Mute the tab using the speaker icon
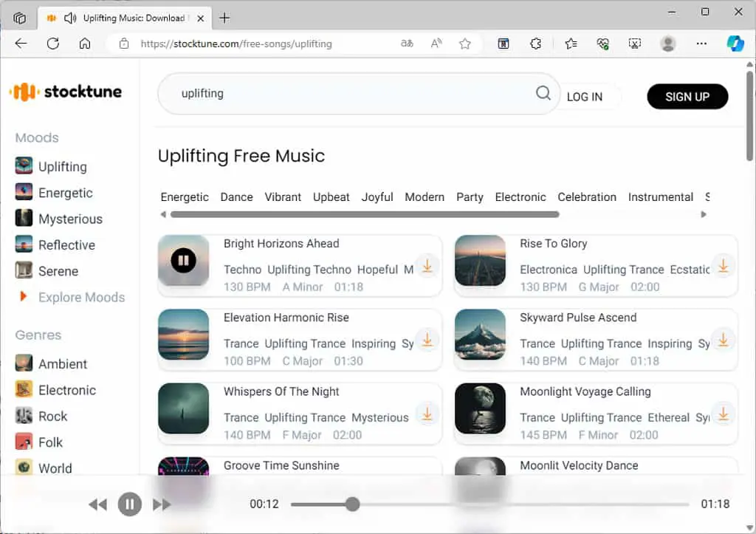This screenshot has width=756, height=534. [x=70, y=18]
